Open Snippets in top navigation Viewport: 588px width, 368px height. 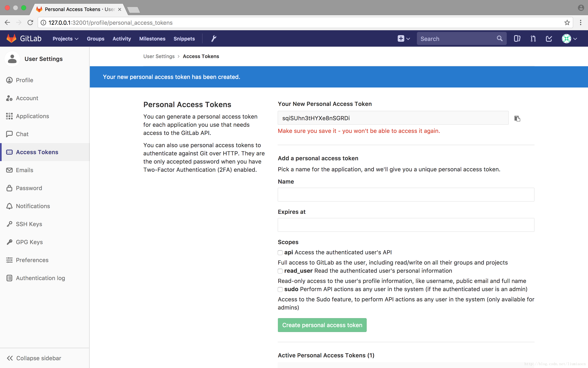tap(184, 39)
